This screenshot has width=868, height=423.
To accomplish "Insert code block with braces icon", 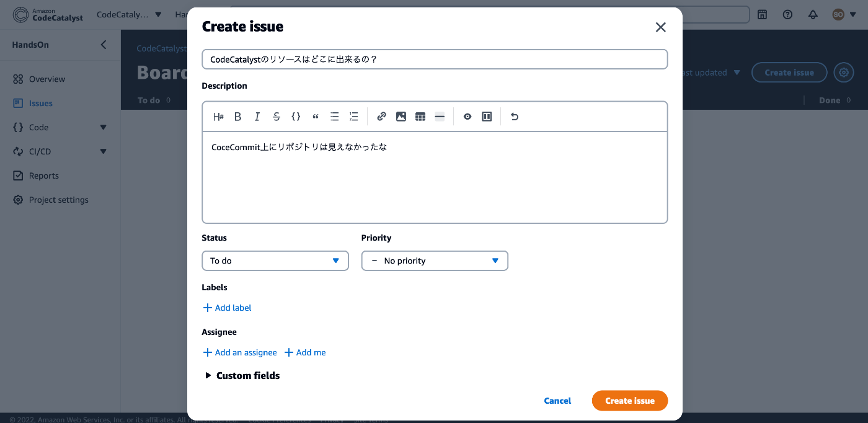I will 296,117.
